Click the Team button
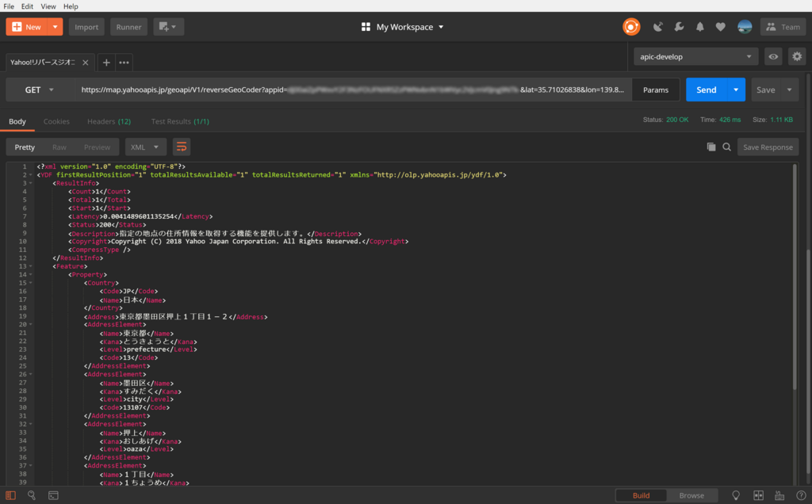Viewport: 812px width, 504px height. click(783, 27)
